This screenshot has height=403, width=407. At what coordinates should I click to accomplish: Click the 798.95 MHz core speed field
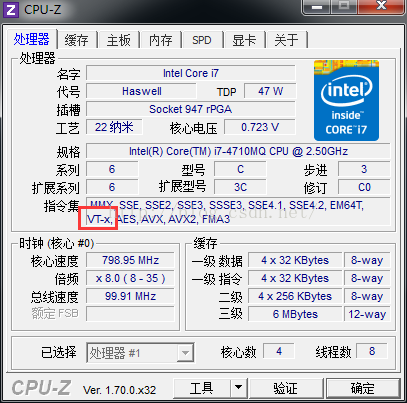coord(130,260)
